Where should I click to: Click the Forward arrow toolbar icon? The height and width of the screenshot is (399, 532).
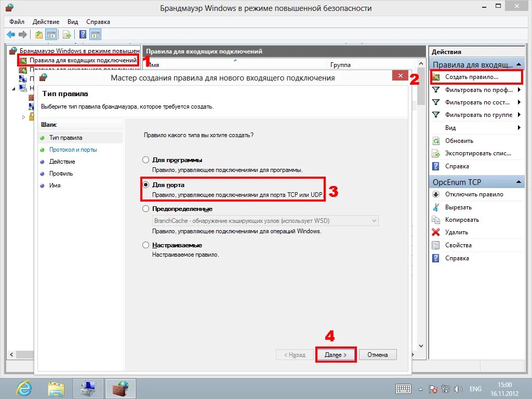pyautogui.click(x=23, y=34)
